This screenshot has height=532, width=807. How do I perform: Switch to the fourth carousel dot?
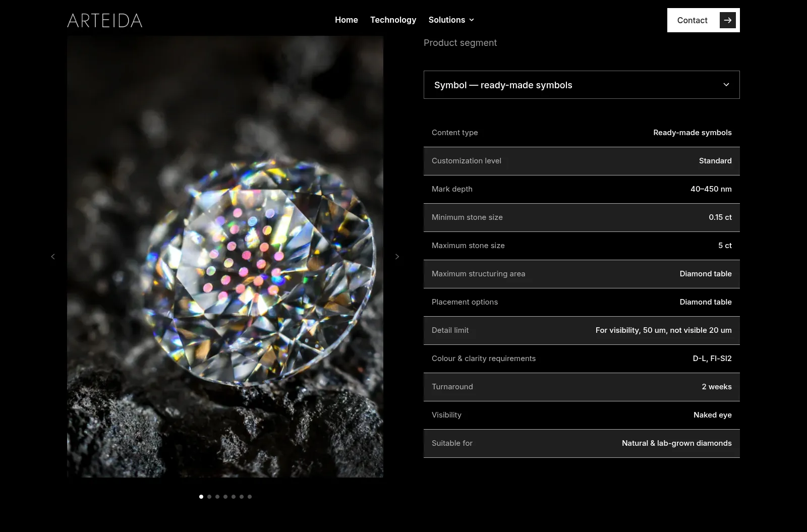pyautogui.click(x=225, y=497)
